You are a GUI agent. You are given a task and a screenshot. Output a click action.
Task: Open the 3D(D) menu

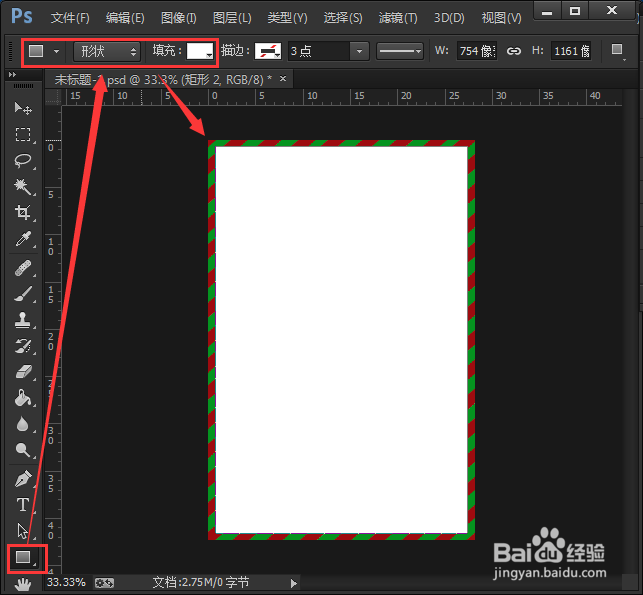click(449, 18)
